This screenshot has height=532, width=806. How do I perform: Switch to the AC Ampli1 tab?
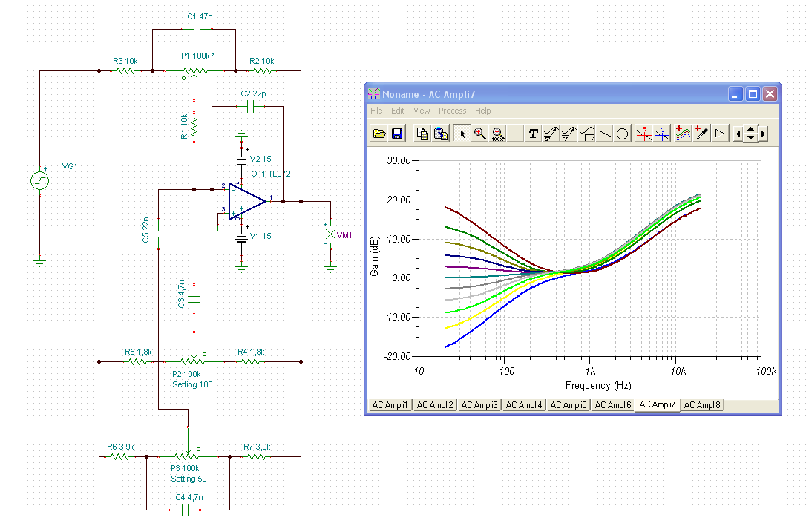pos(390,405)
